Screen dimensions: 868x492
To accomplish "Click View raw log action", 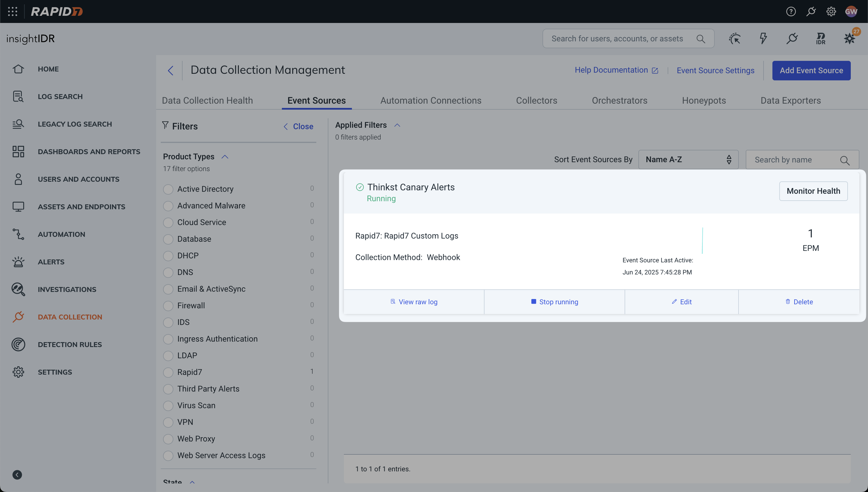I will [x=414, y=302].
